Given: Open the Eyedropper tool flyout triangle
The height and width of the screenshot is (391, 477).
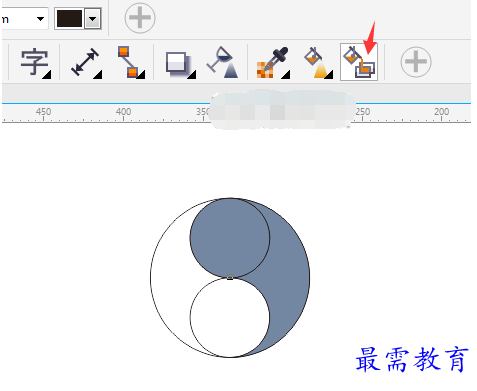Looking at the screenshot, I should click(x=286, y=75).
